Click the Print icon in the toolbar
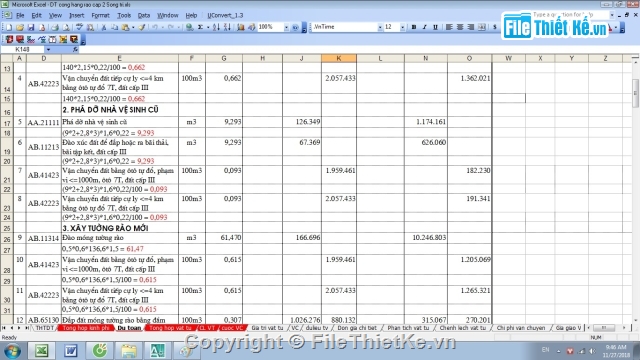640x360 pixels. [x=54, y=27]
